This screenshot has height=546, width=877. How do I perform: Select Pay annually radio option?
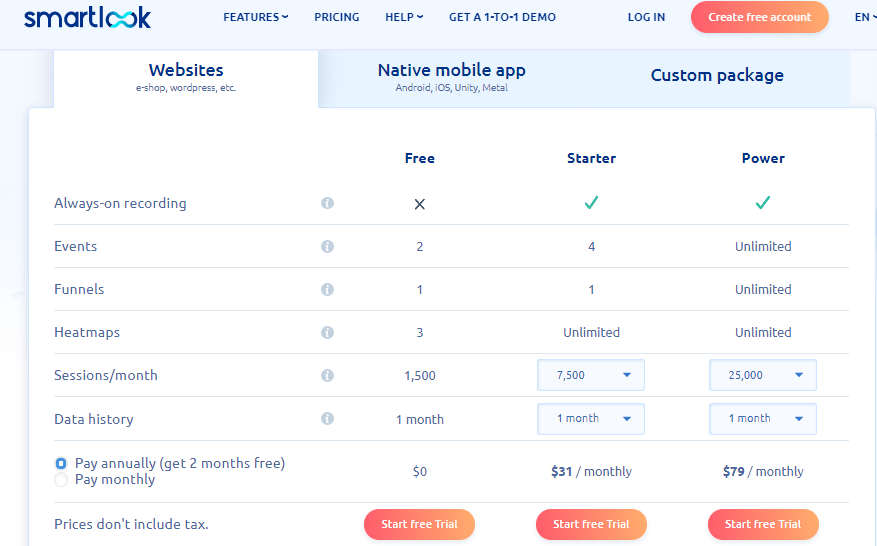click(61, 463)
